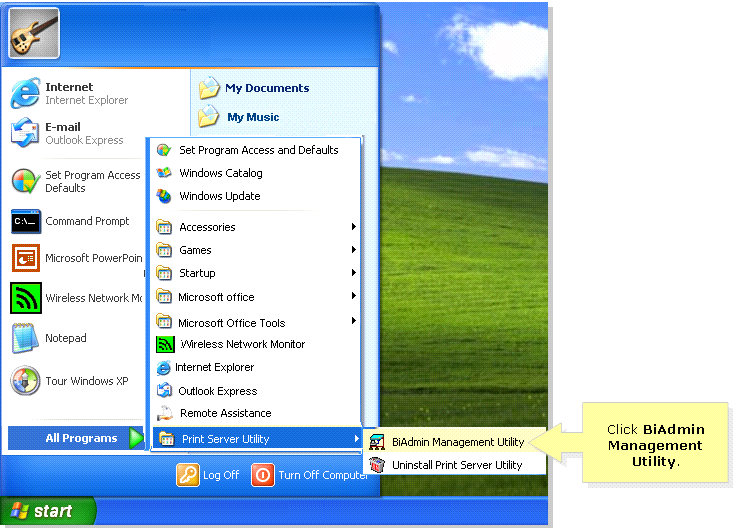Screen dimensions: 735x528
Task: Click "Notepad" label text
Action: tap(66, 338)
